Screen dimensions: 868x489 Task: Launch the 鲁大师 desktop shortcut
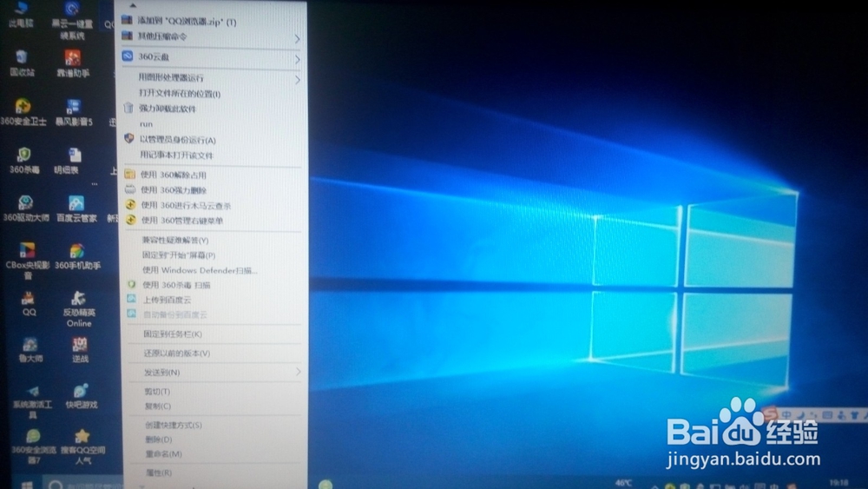tap(30, 351)
